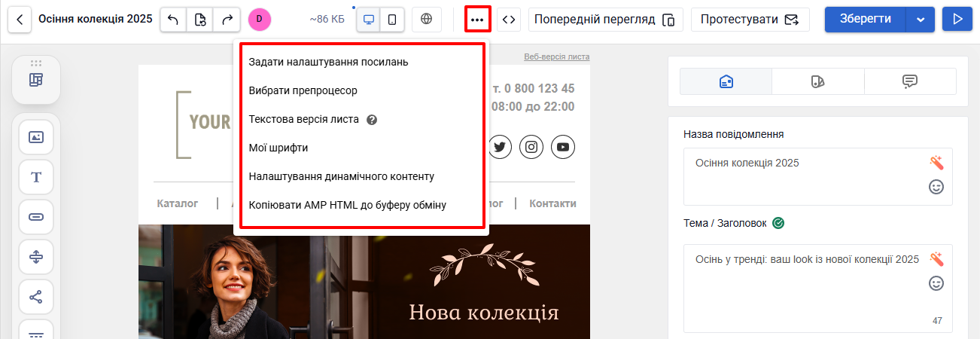980x339 pixels.
Task: Open emoji picker for message name
Action: coord(936,187)
